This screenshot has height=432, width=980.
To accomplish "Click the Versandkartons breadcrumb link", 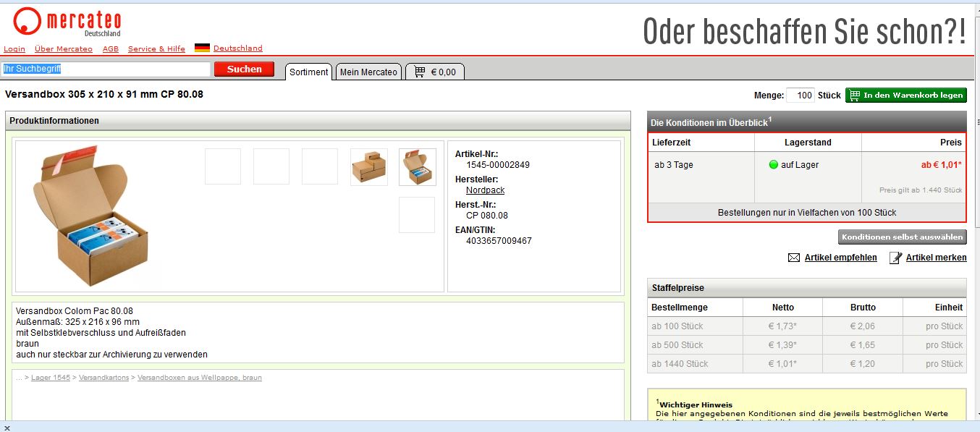I will pyautogui.click(x=104, y=378).
